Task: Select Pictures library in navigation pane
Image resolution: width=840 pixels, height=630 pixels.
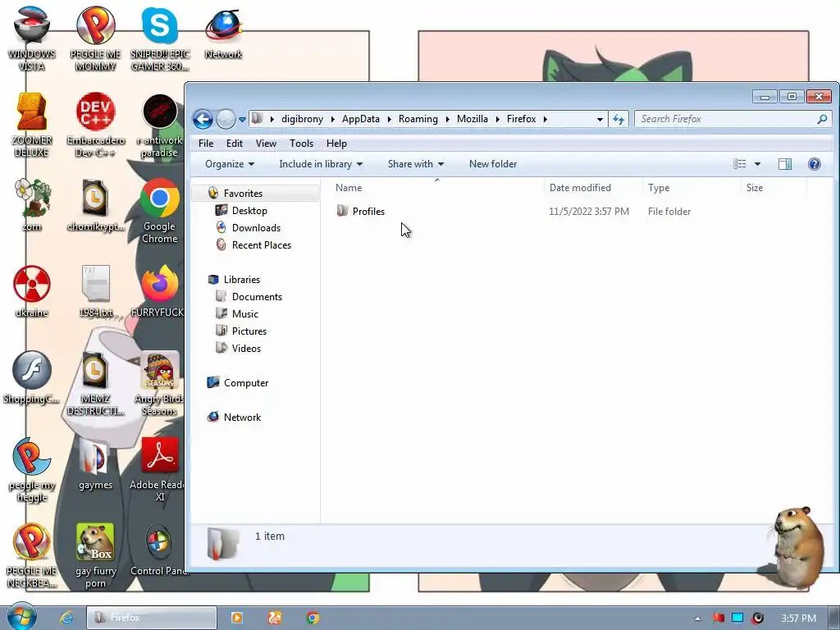Action: click(x=249, y=331)
